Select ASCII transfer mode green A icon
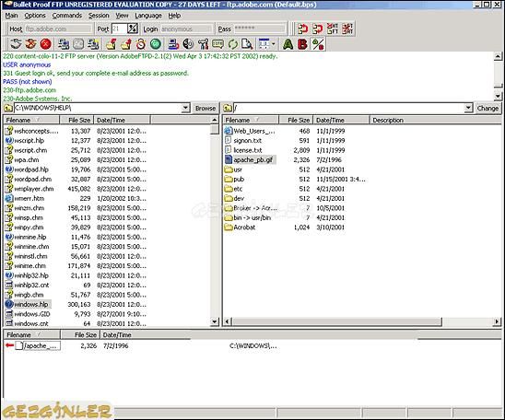 288,44
